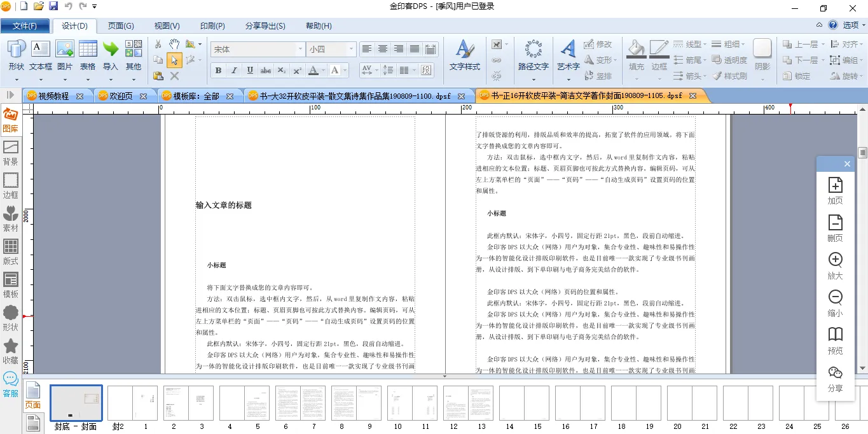This screenshot has width=868, height=434.
Task: Open the 宋体 font name dropdown
Action: (300, 49)
